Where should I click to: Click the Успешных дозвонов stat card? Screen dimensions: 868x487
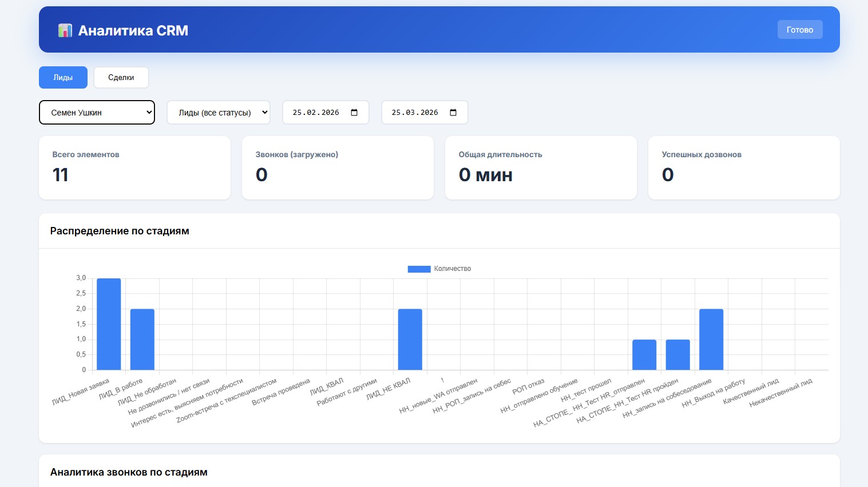point(744,167)
